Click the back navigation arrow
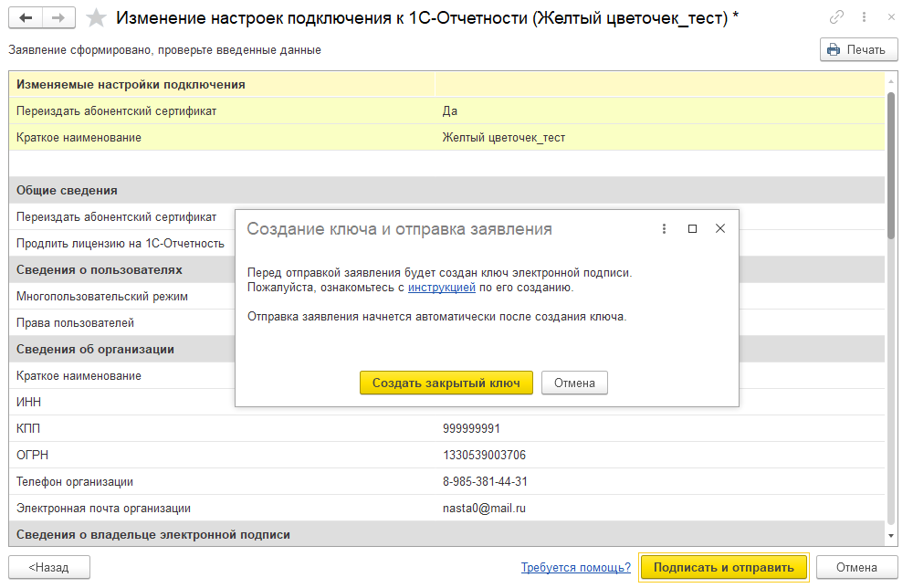913x588 pixels. pos(25,17)
